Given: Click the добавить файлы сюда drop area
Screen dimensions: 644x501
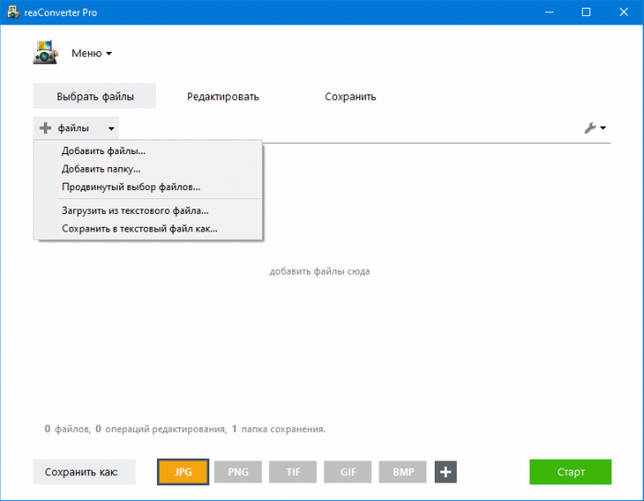Looking at the screenshot, I should tap(320, 271).
